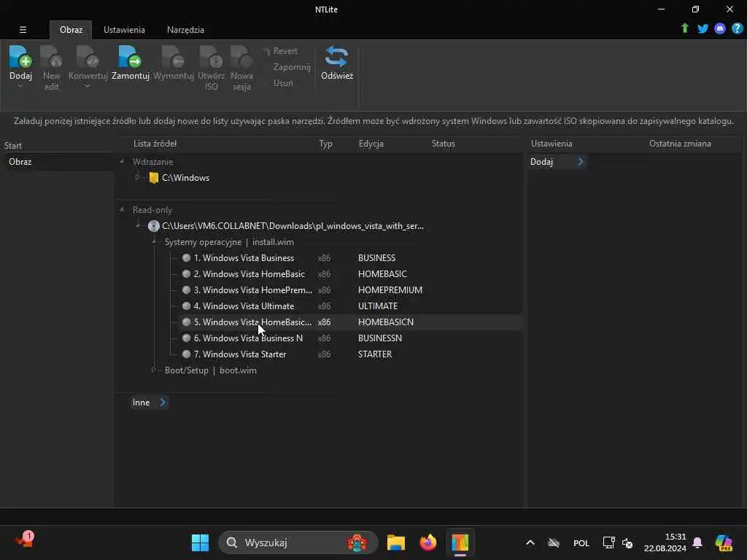Click the Ostatnia zmiana column header

[x=680, y=144]
